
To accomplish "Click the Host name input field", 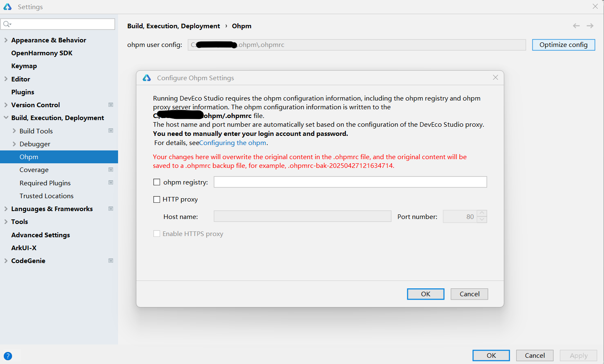I will 303,216.
